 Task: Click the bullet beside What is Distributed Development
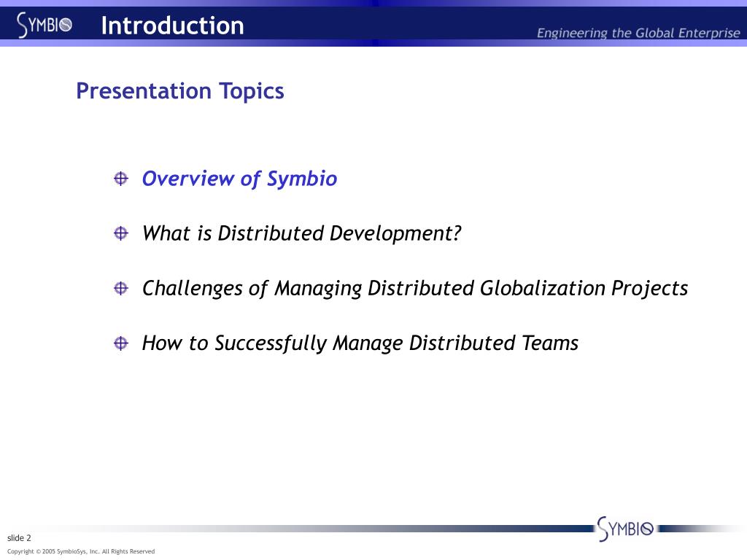coord(121,233)
